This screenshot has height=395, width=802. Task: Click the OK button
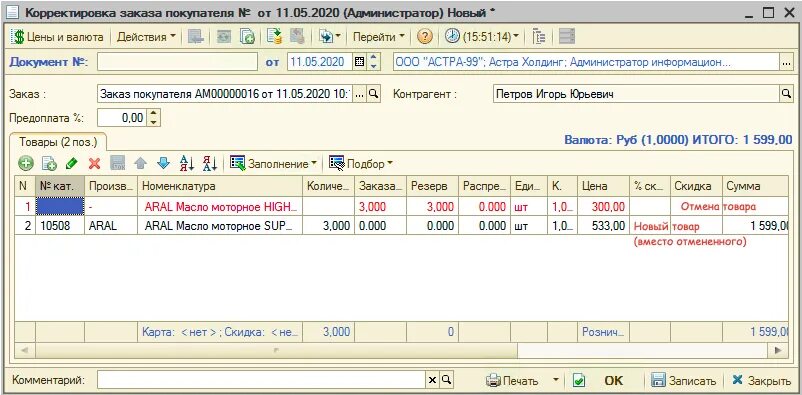click(614, 381)
